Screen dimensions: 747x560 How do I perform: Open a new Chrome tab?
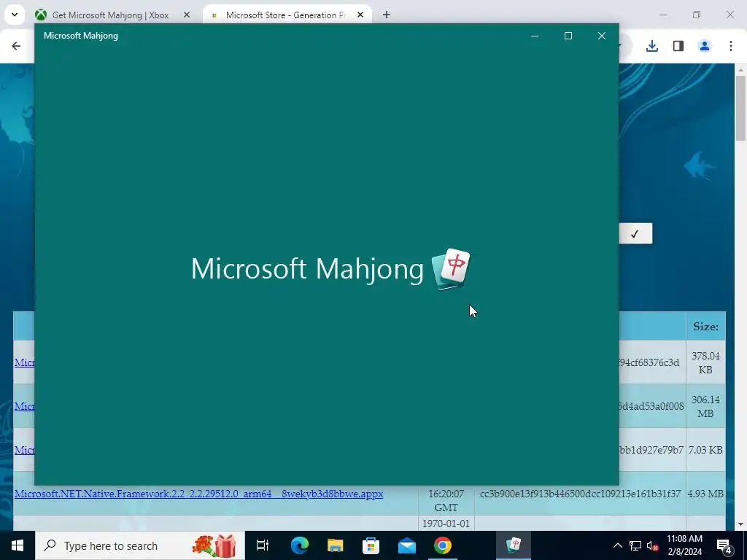coord(387,15)
